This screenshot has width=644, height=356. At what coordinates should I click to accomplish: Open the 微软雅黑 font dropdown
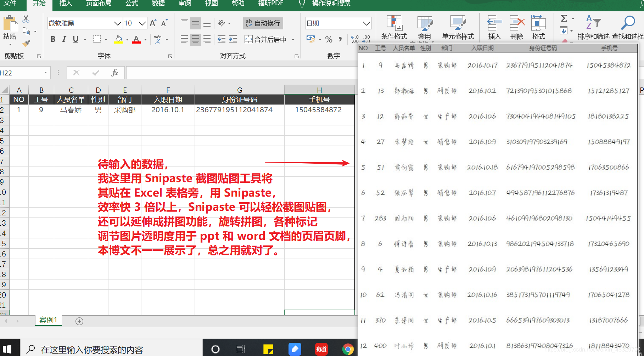pyautogui.click(x=118, y=23)
